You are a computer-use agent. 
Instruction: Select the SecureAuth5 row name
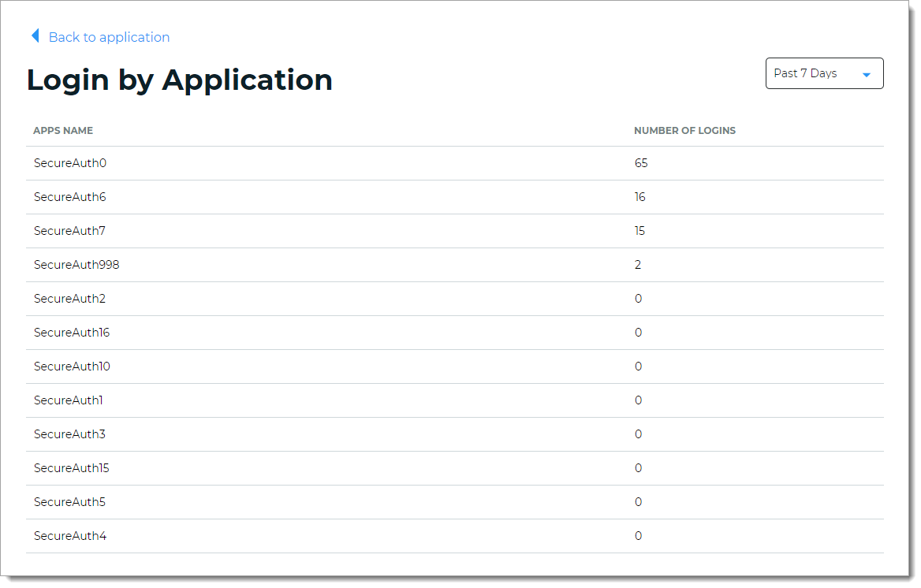pyautogui.click(x=69, y=502)
